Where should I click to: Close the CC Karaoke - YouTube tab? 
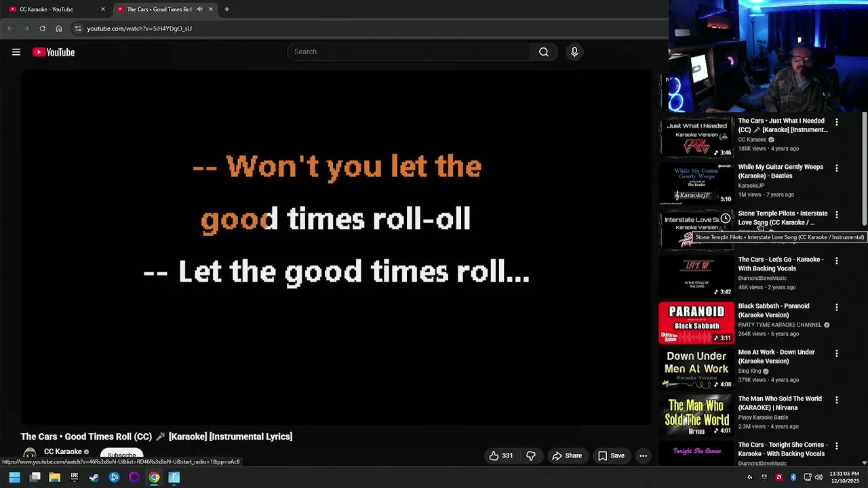[x=103, y=9]
